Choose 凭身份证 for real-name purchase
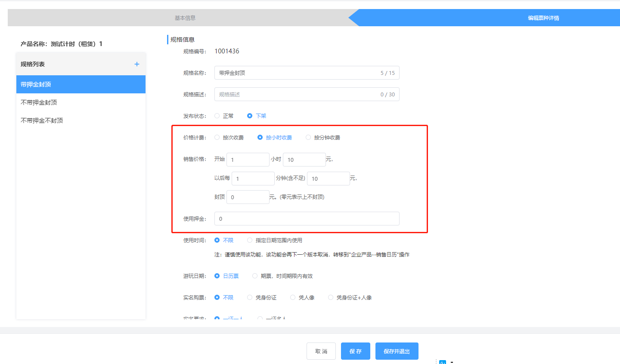The width and height of the screenshot is (620, 364). 250,298
